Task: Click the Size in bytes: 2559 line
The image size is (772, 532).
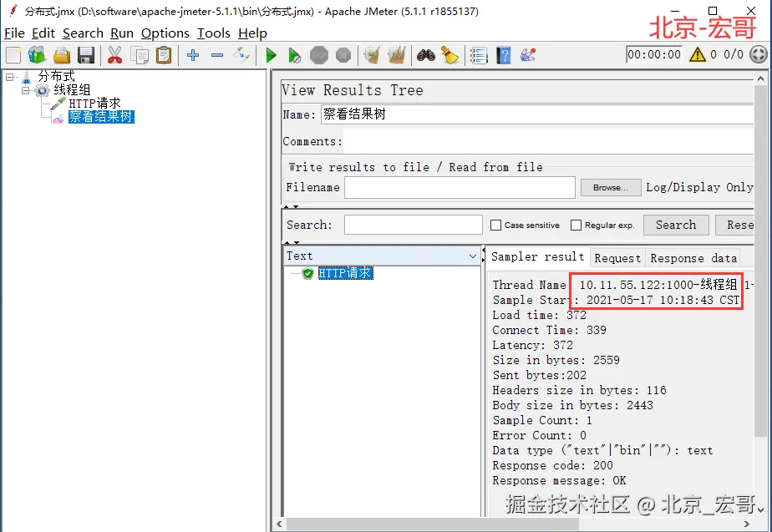Action: point(556,360)
